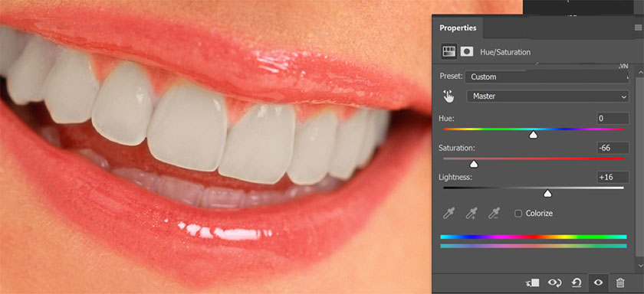Select the Add to Sample eyedropper
Viewport: 644px width, 294px height.
471,213
